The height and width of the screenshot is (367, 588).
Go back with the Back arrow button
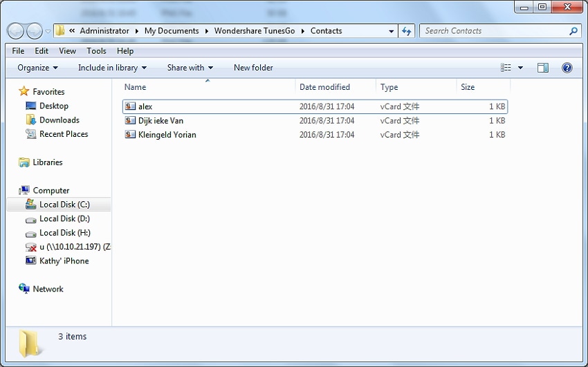16,30
